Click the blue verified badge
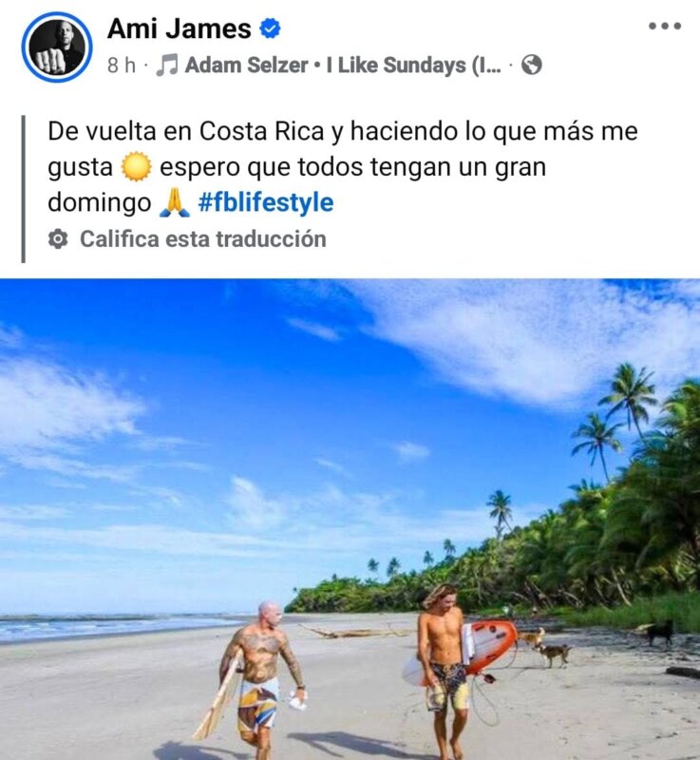700x760 pixels. (x=270, y=28)
